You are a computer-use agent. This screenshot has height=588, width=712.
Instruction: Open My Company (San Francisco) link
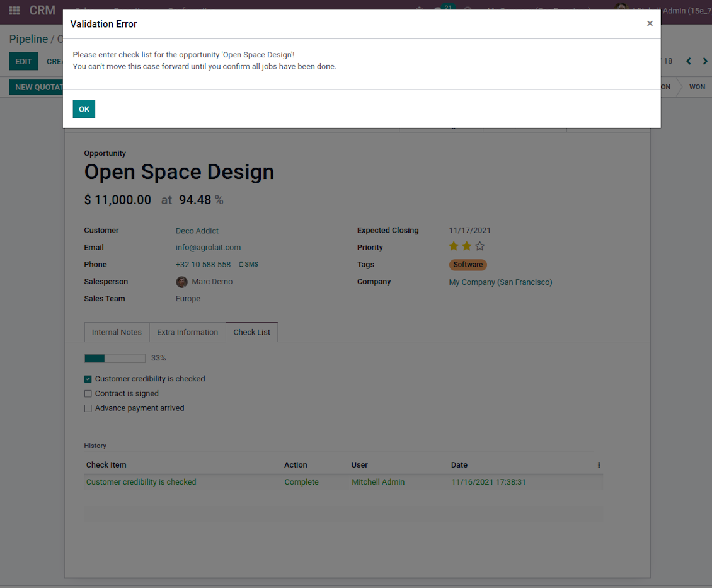click(x=500, y=282)
